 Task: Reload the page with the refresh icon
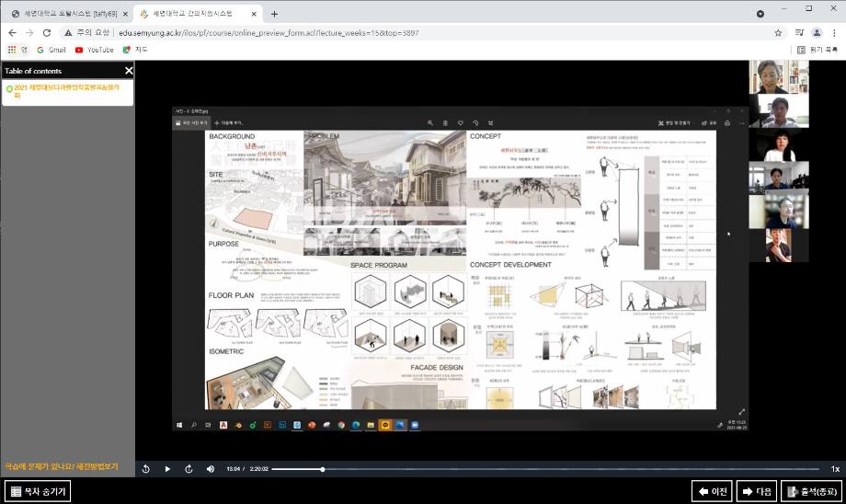(x=49, y=32)
